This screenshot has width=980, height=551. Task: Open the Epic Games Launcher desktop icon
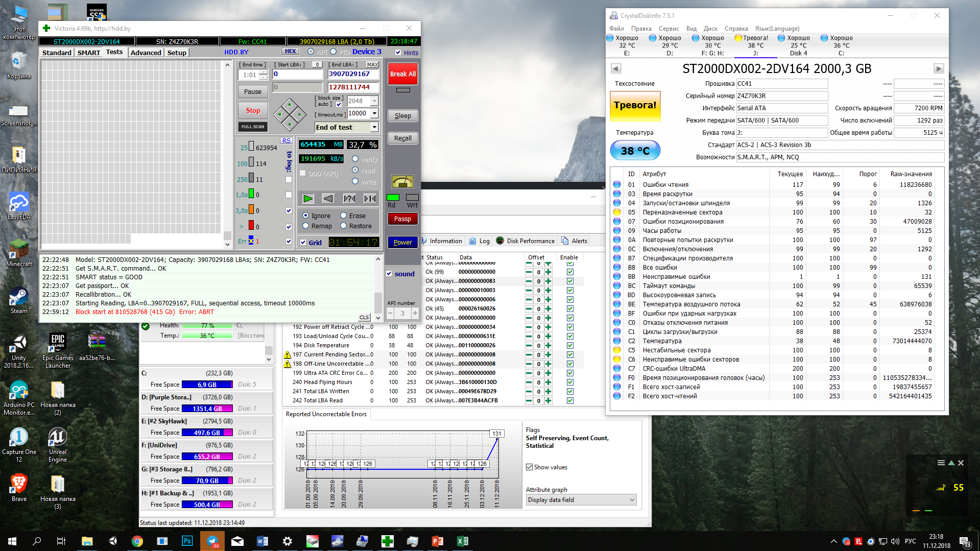pyautogui.click(x=58, y=350)
